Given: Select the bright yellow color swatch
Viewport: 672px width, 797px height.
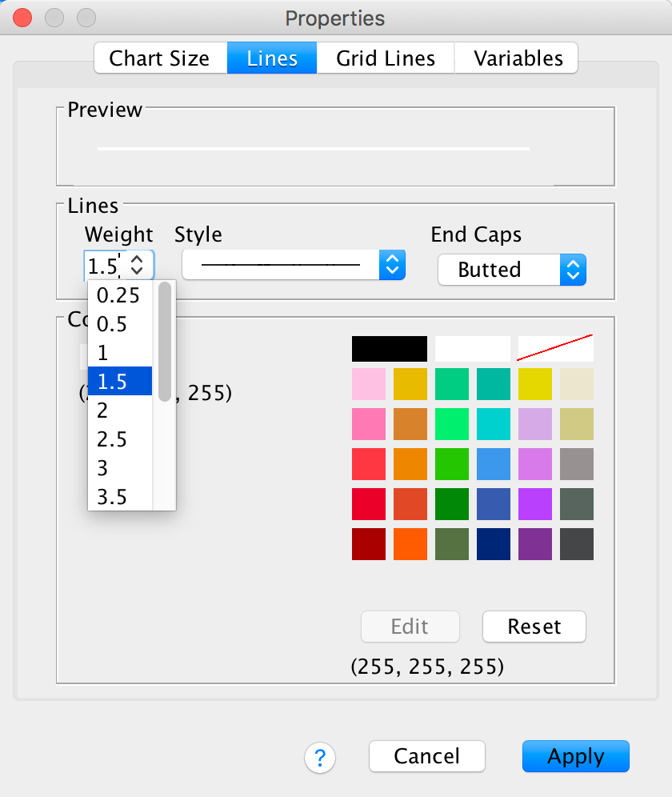Looking at the screenshot, I should pyautogui.click(x=535, y=384).
